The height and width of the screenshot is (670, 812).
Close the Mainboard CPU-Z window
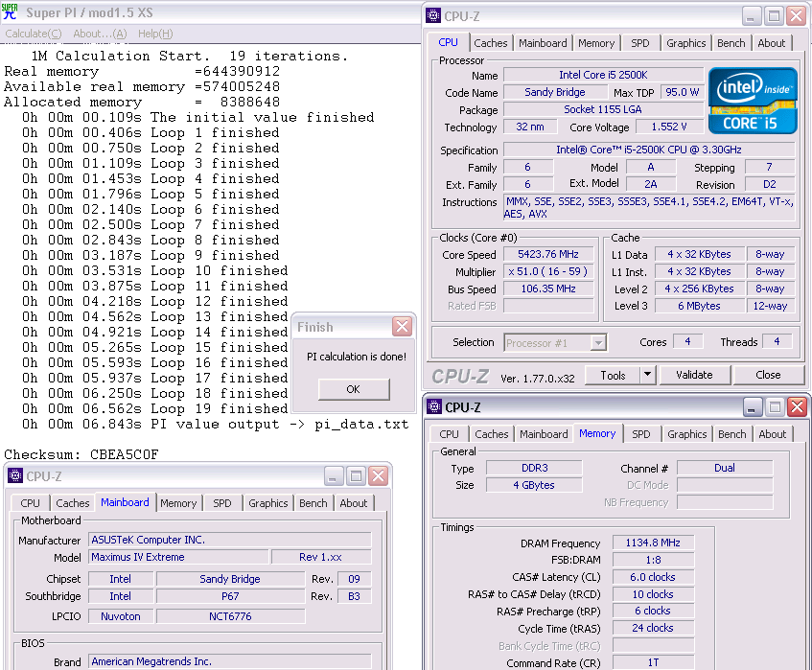[x=379, y=475]
